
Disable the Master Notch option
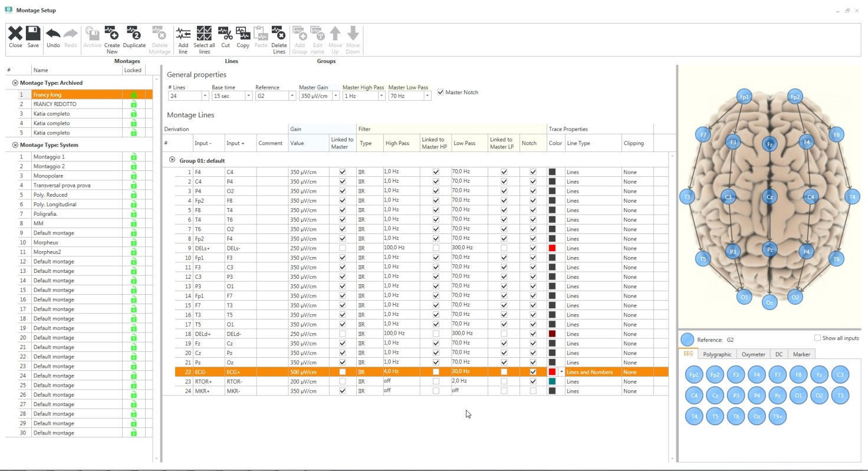[x=441, y=92]
